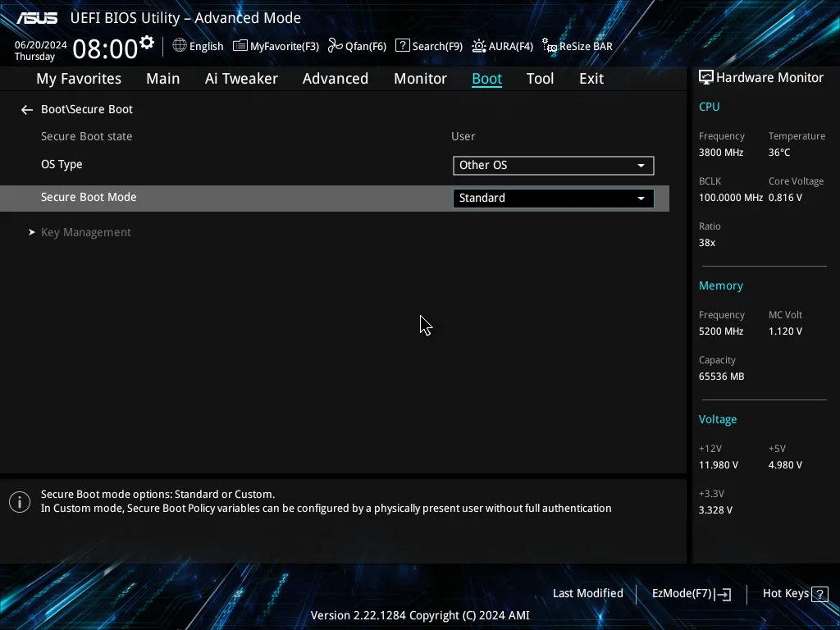840x630 pixels.
Task: Click the Hot Keys question-mark box icon
Action: pos(819,594)
